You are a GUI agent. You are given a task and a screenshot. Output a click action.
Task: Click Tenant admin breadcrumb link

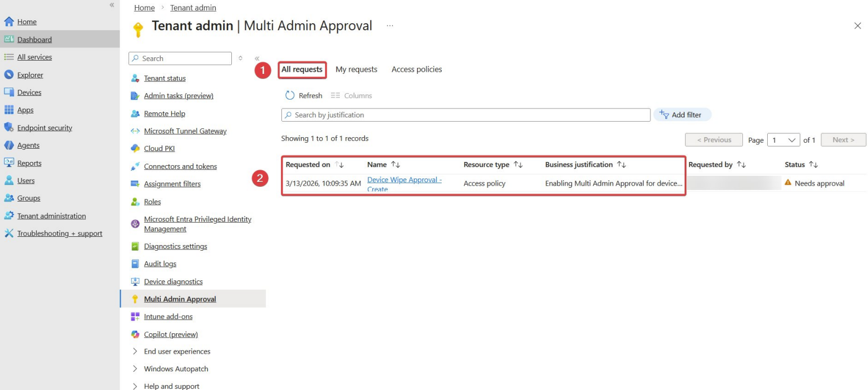193,8
